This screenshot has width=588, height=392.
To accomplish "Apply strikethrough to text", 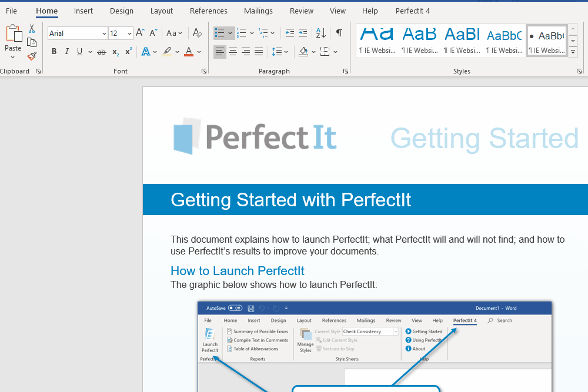I will coord(102,52).
